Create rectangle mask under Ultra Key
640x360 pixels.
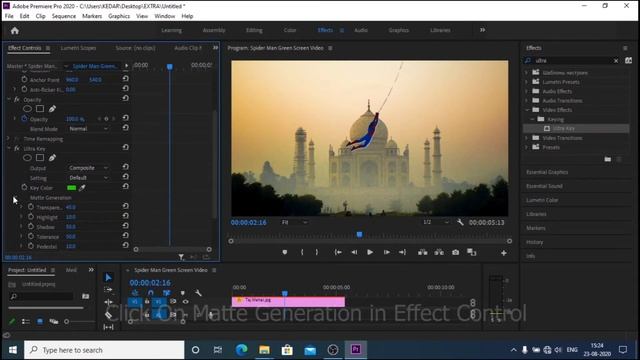click(40, 158)
